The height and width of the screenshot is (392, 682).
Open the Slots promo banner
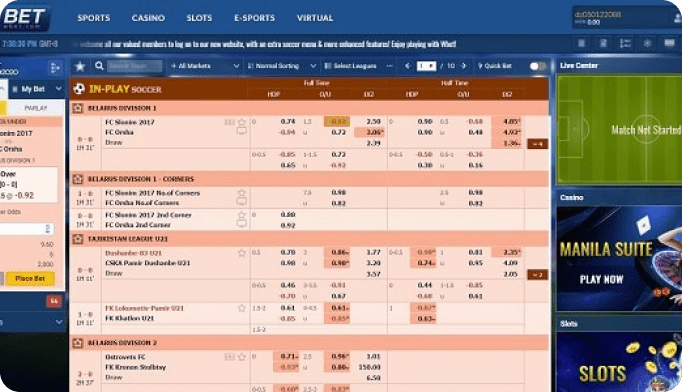tap(619, 362)
